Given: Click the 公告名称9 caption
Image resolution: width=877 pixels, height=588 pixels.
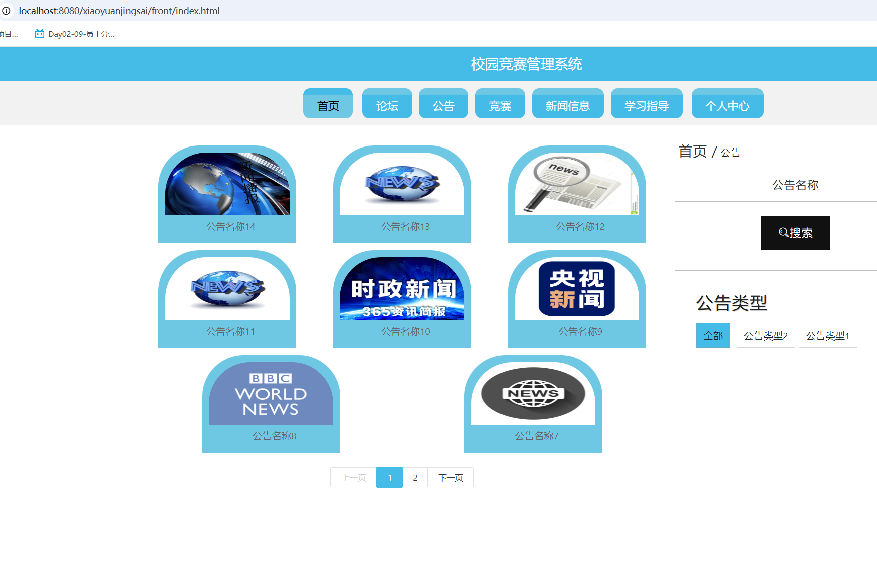Looking at the screenshot, I should pos(580,332).
